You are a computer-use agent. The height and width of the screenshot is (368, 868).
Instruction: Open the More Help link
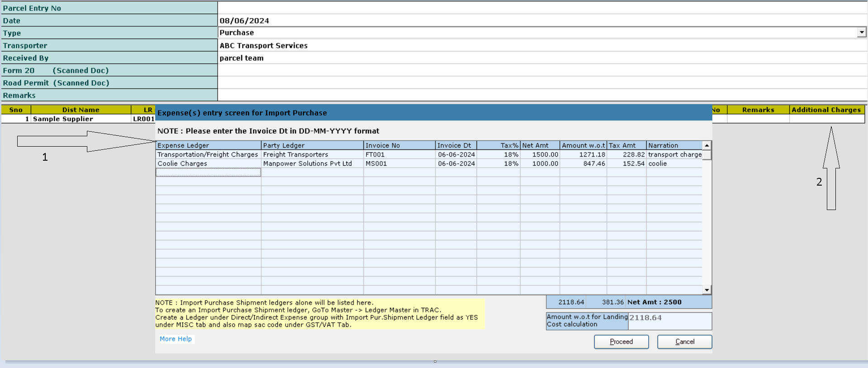(x=176, y=339)
